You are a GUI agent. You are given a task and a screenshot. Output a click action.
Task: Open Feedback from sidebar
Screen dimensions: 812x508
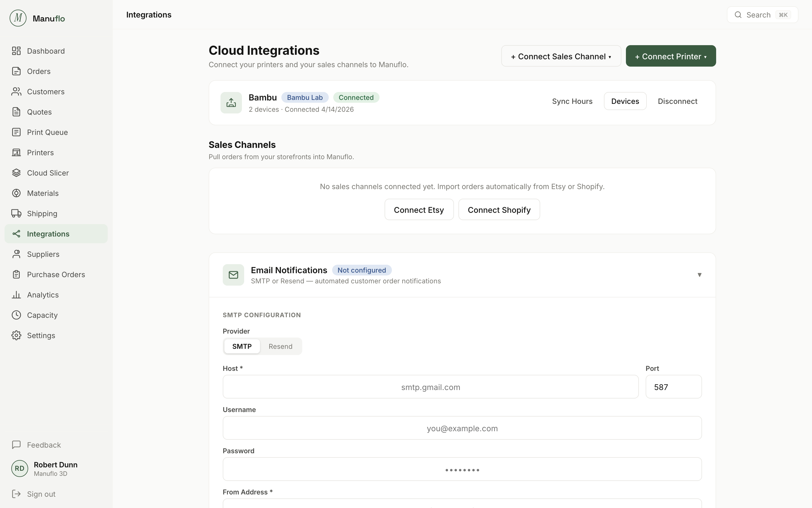point(56,445)
